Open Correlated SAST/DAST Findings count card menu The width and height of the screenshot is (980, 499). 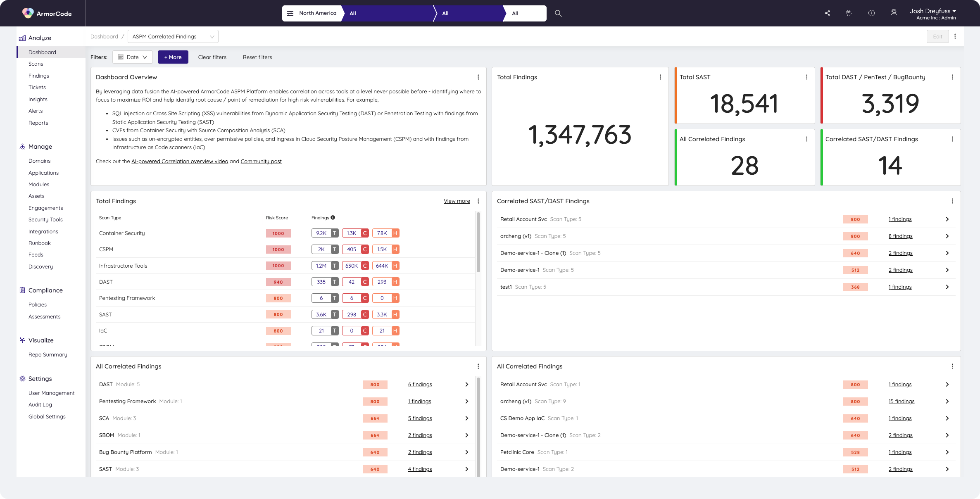953,139
